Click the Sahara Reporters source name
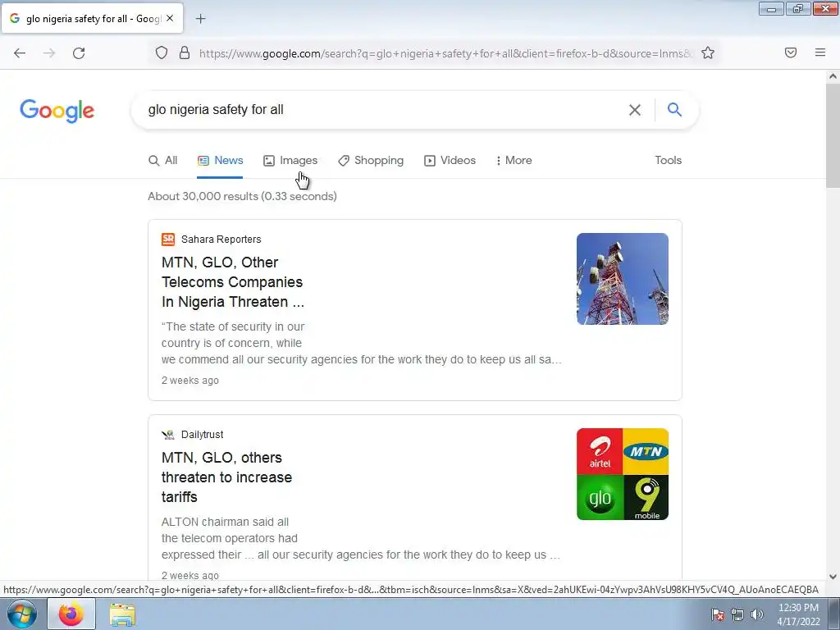 (x=221, y=240)
